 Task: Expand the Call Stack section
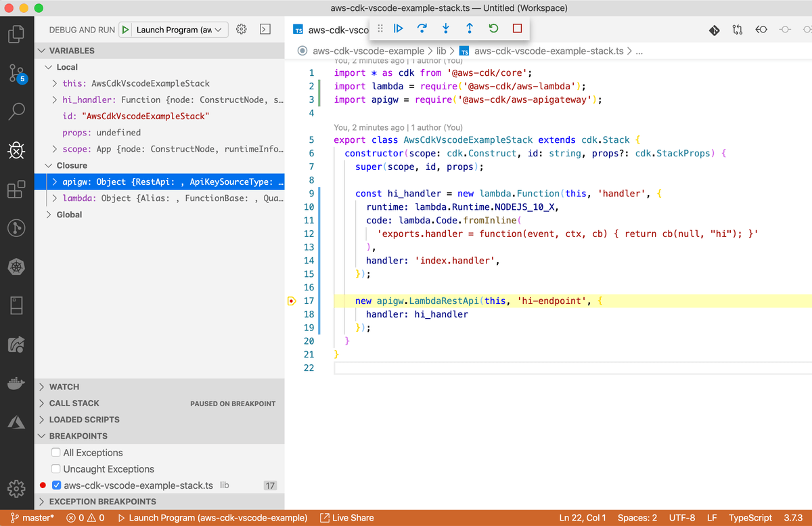[x=74, y=403]
